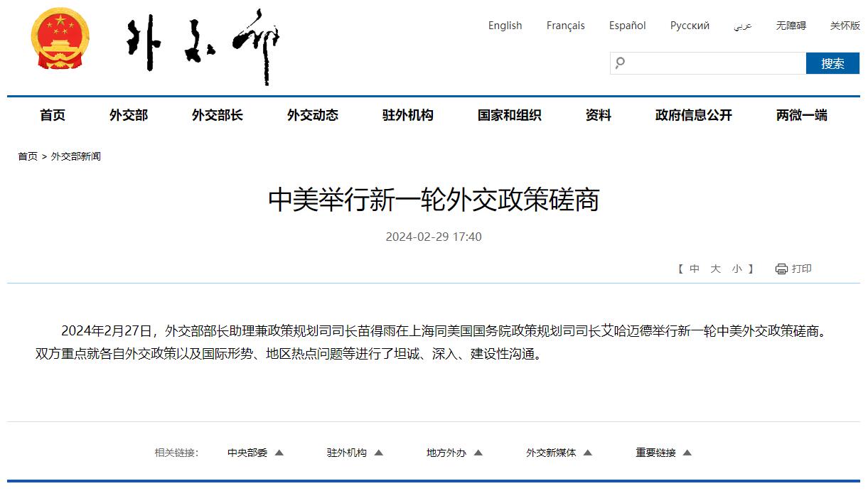Expand the 中央部委 related links
Viewport: 868px width, 491px height.
[x=255, y=453]
